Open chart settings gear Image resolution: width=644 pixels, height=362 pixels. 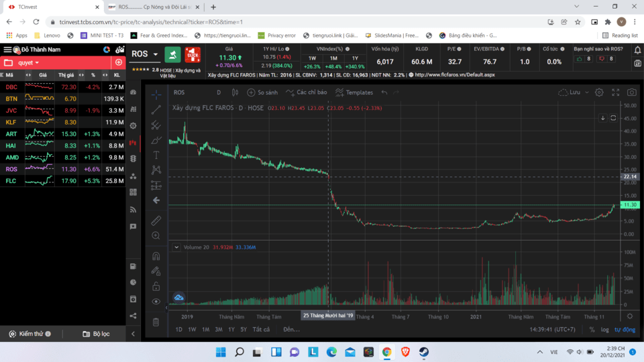[599, 93]
